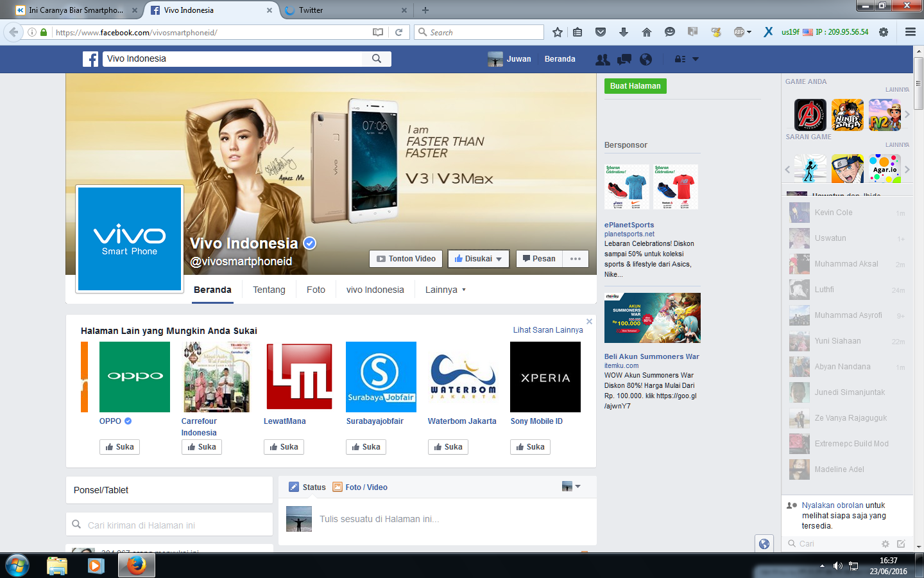Open Lihat Saran Lainnya link
Screen dimensions: 924x578
point(548,330)
